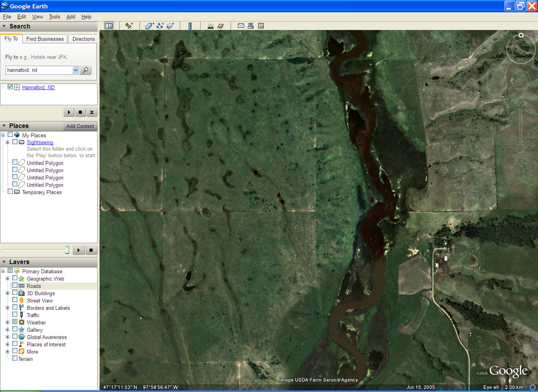Switch to Find Businesses tab
538x392 pixels.
(x=45, y=39)
